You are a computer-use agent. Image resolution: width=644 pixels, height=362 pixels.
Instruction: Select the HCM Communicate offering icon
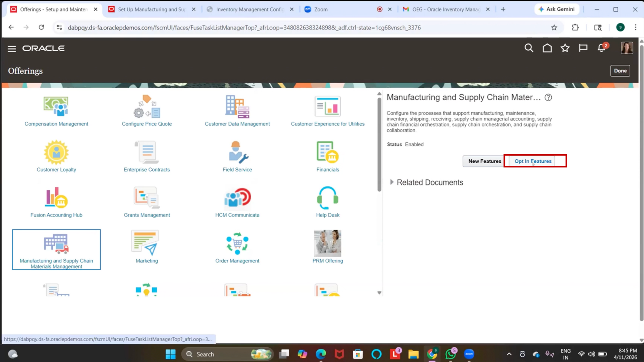pos(237,197)
